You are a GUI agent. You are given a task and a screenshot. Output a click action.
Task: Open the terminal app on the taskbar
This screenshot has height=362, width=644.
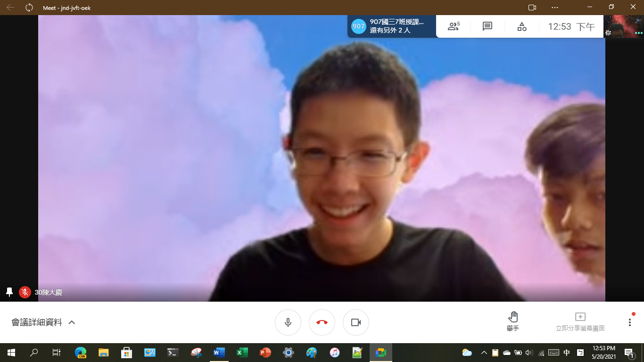click(x=173, y=353)
